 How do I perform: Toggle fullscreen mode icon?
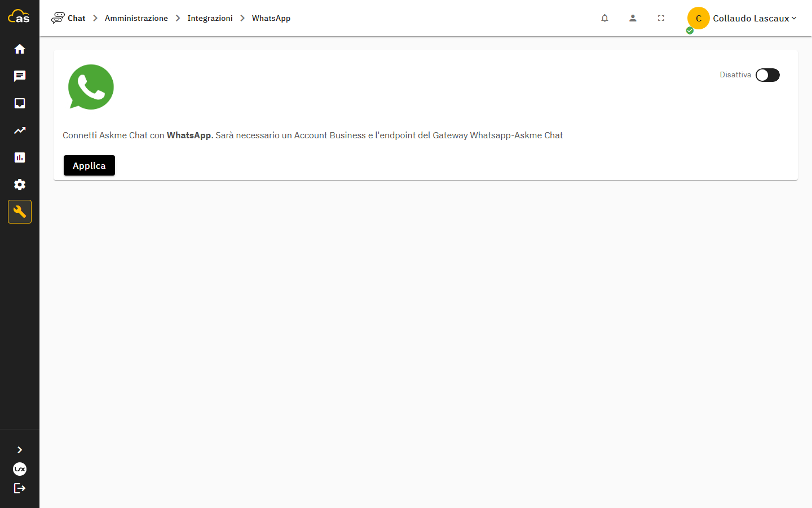click(661, 18)
